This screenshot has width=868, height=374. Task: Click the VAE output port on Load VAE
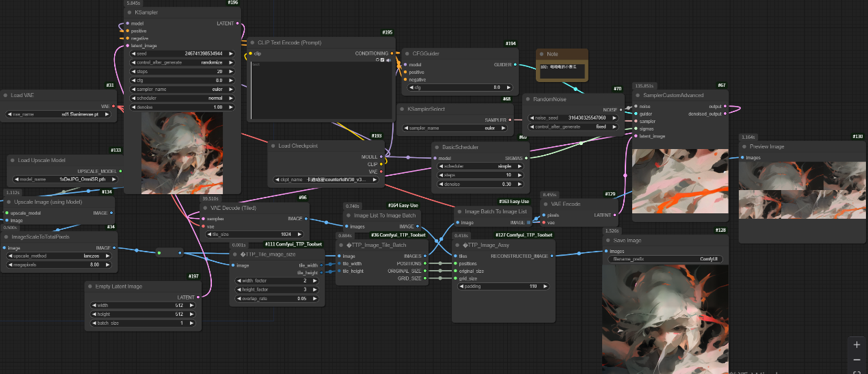coord(113,106)
